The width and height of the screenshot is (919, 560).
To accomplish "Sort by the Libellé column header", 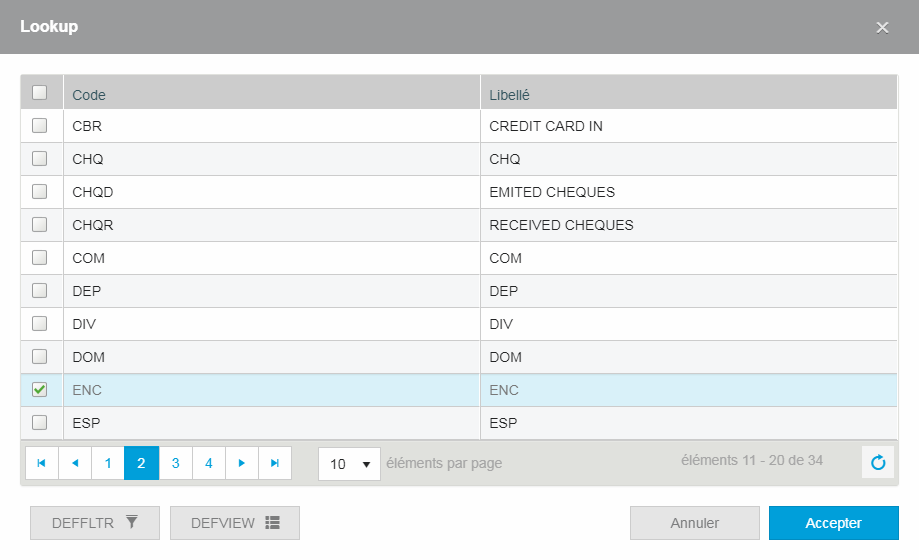I will (x=509, y=95).
